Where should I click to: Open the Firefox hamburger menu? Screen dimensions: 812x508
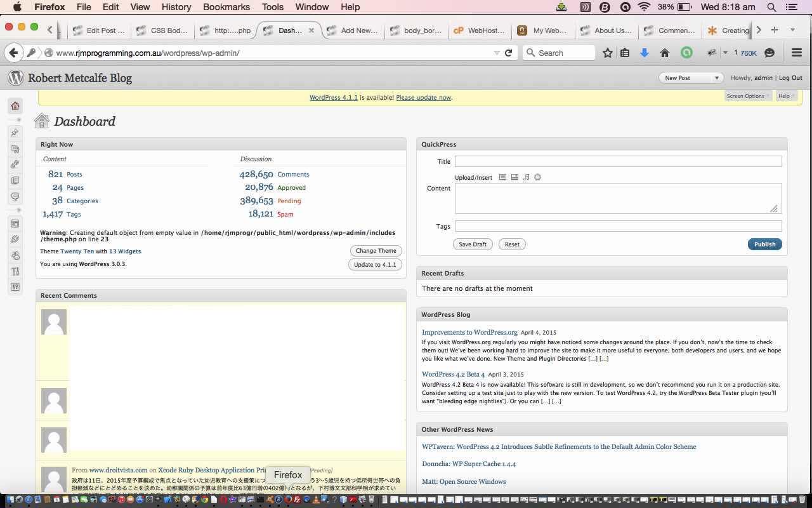click(797, 53)
